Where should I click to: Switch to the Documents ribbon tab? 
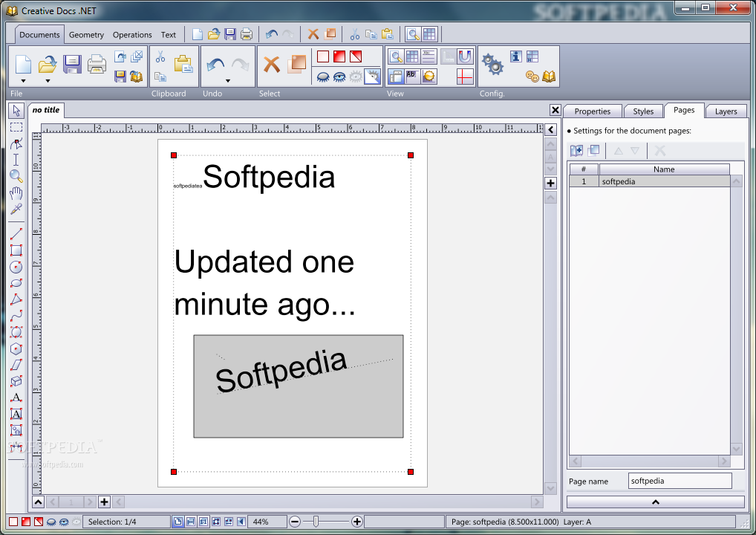39,35
